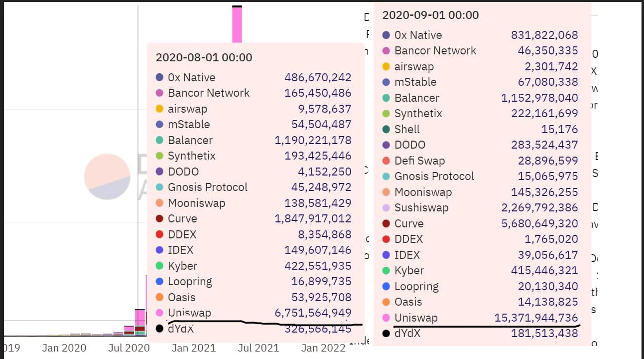Click Balancer value 1,152,978,040
644x359 pixels.
point(539,98)
